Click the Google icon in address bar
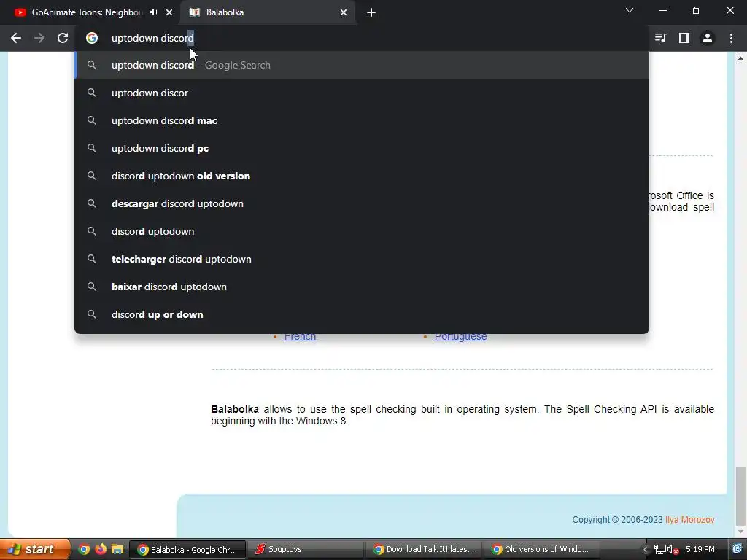 point(92,38)
